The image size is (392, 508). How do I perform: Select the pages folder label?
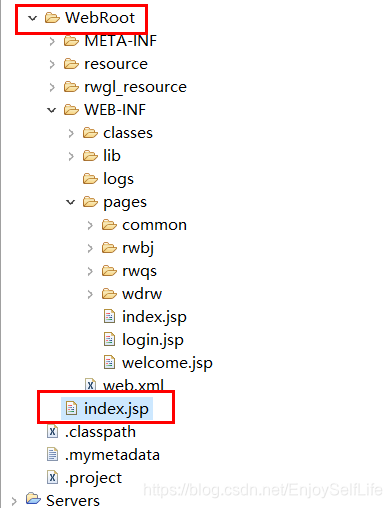[x=125, y=203]
